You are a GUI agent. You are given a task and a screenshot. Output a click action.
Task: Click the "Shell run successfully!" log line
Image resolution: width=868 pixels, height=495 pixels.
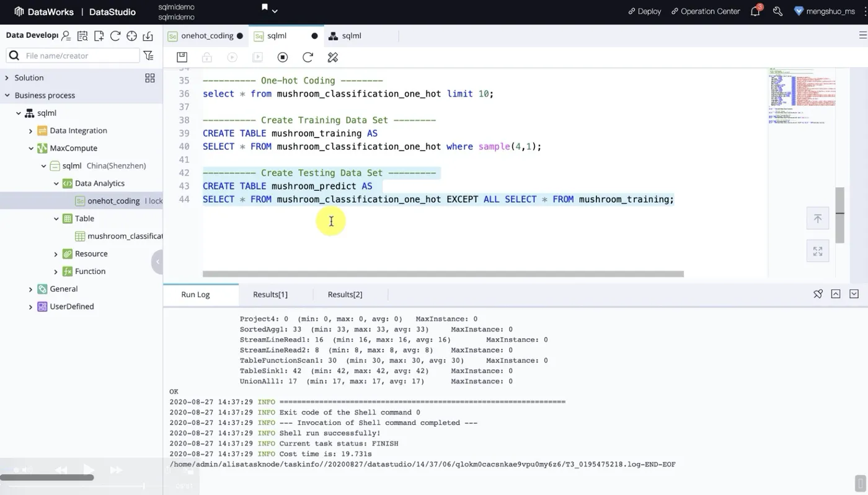330,433
